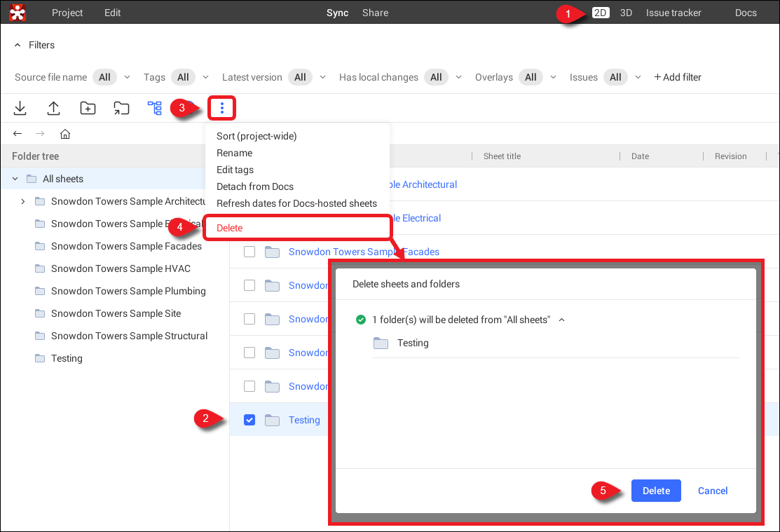This screenshot has height=532, width=780.
Task: Select the checkbox directly above the Testing row
Action: tap(249, 386)
